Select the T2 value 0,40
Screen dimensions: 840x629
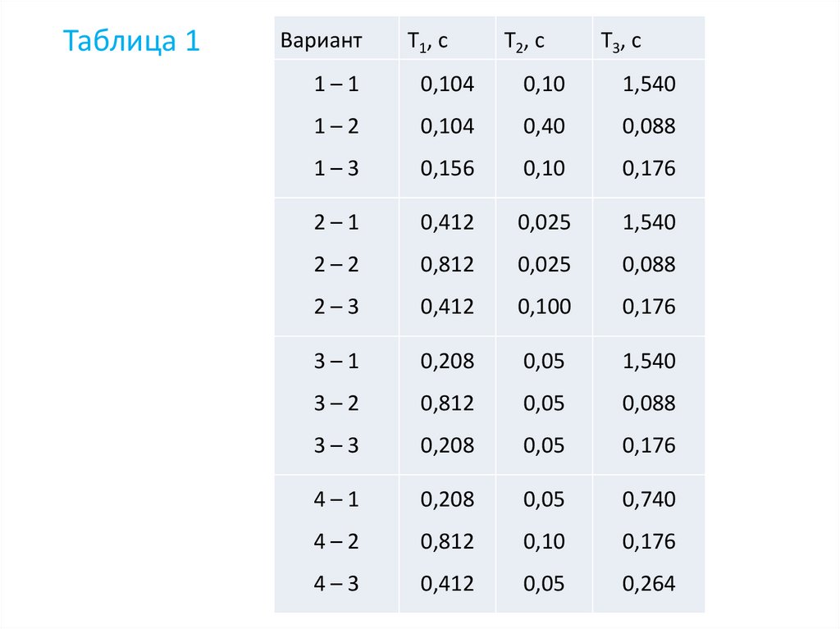click(x=543, y=126)
